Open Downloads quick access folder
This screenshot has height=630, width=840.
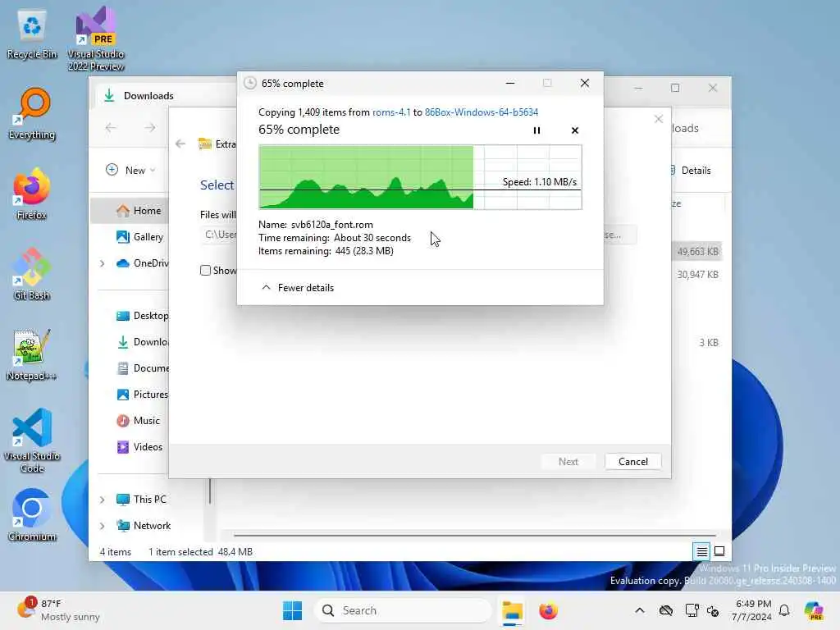pyautogui.click(x=143, y=342)
